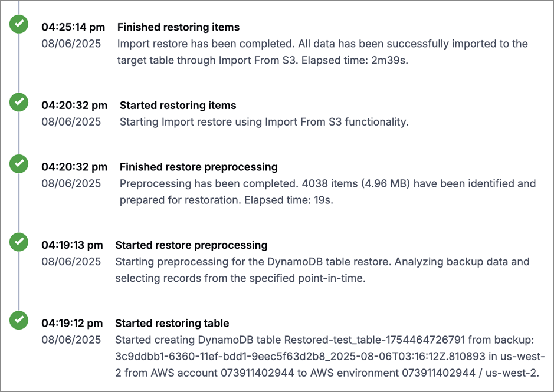
Task: Click the 04:19:13 pm timestamp
Action: tap(72, 245)
